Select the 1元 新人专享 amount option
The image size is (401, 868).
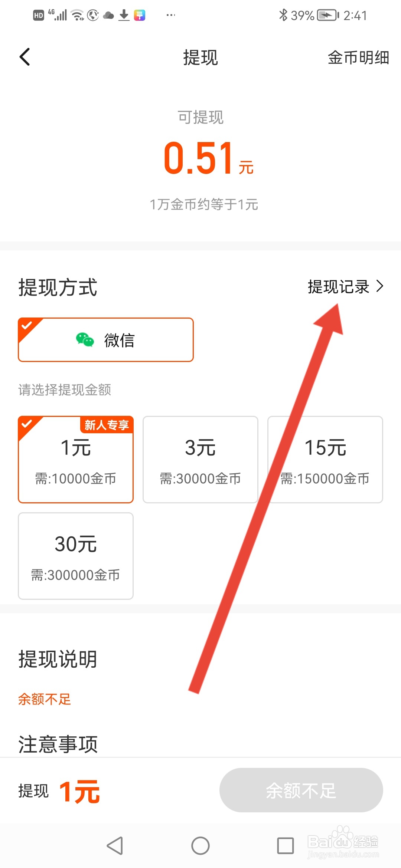coord(76,460)
